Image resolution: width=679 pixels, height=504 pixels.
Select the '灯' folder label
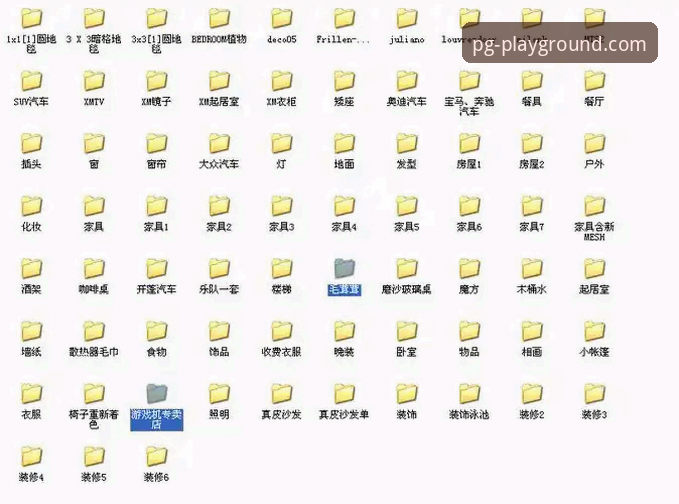(281, 164)
